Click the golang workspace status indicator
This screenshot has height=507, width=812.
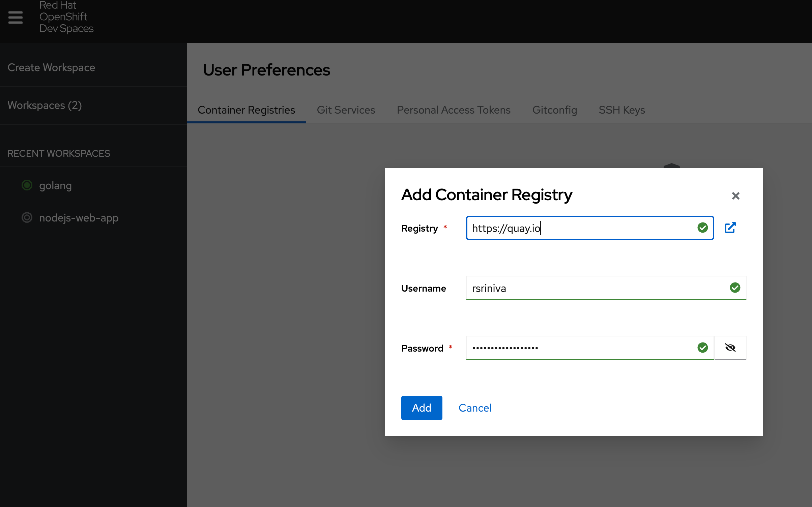click(27, 185)
